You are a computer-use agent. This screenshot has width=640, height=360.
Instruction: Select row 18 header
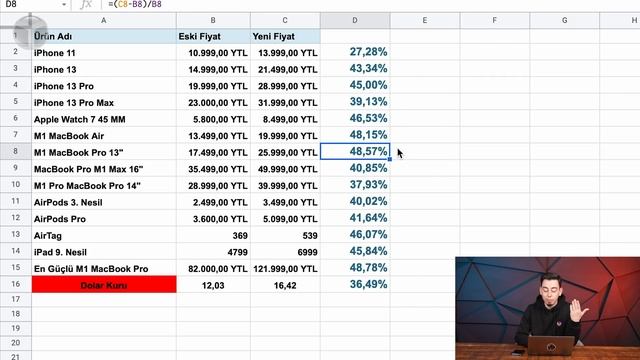pyautogui.click(x=16, y=313)
